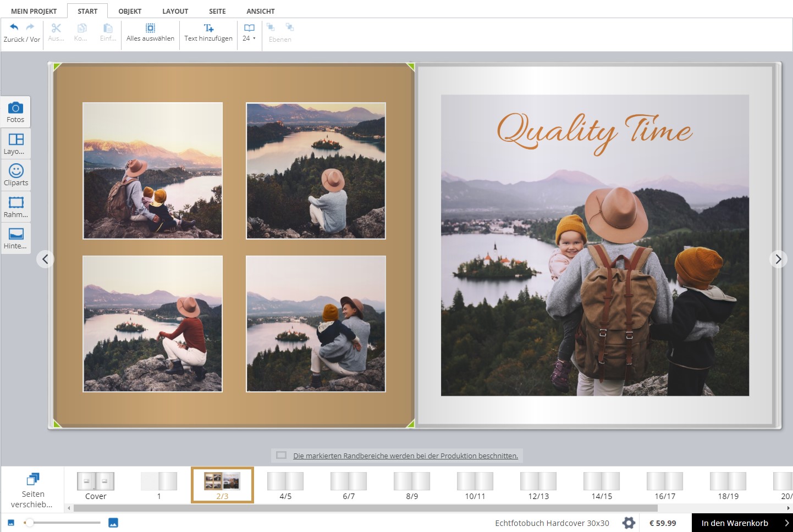Expand the page count 24 dropdown
This screenshot has height=532, width=793.
coord(249,38)
